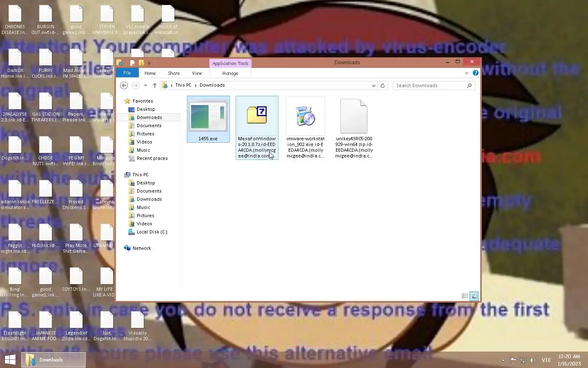Open the Quick Access Toolbar customize dropdown

click(149, 63)
